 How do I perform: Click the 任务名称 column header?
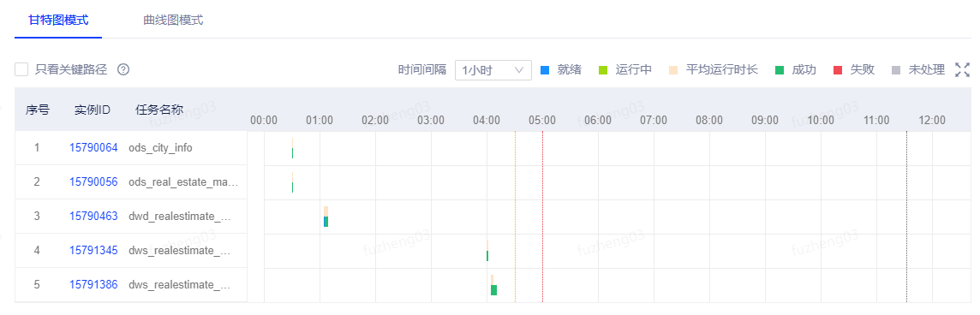158,110
